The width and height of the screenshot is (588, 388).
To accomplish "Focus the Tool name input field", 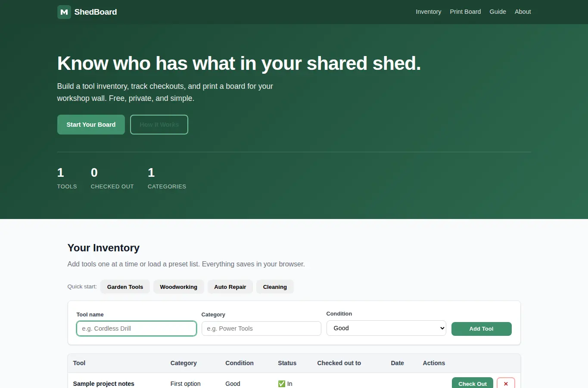I will pyautogui.click(x=137, y=329).
